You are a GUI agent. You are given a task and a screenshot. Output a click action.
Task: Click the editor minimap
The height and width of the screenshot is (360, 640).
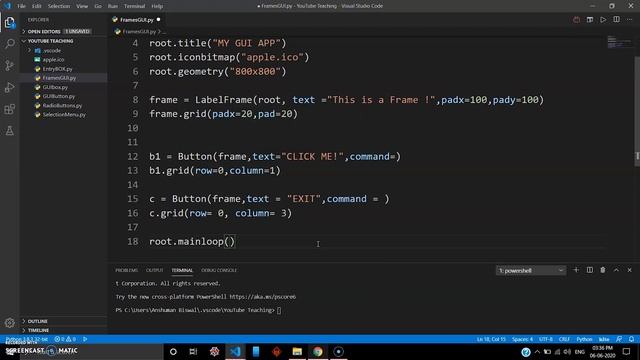pyautogui.click(x=619, y=42)
